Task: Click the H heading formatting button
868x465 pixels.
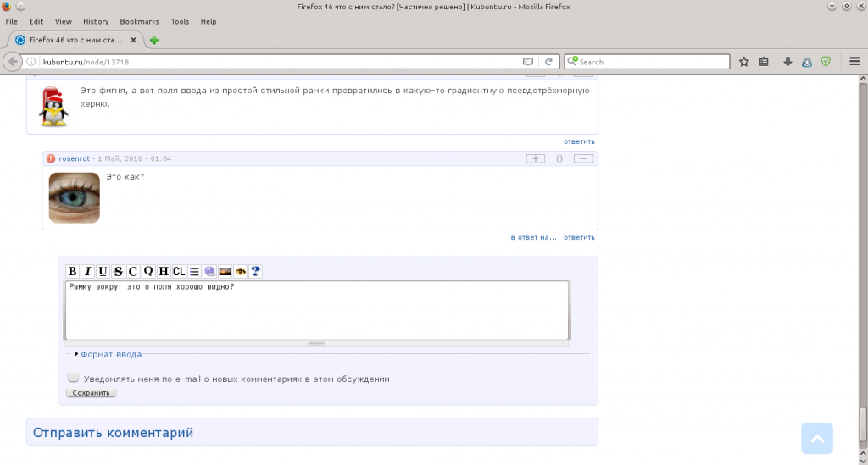Action: click(x=164, y=272)
